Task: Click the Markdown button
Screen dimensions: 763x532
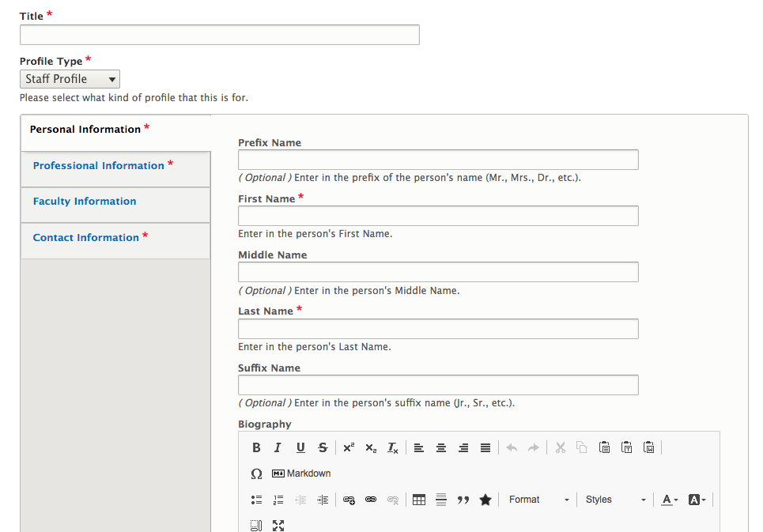Action: coord(301,474)
